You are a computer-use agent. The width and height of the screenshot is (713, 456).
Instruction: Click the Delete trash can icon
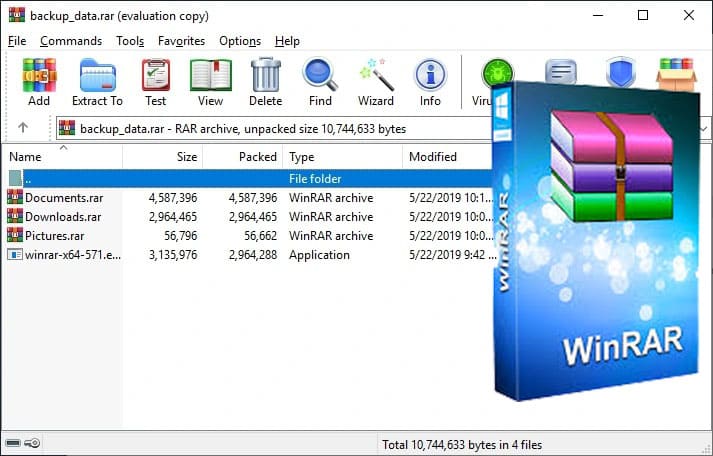point(266,75)
